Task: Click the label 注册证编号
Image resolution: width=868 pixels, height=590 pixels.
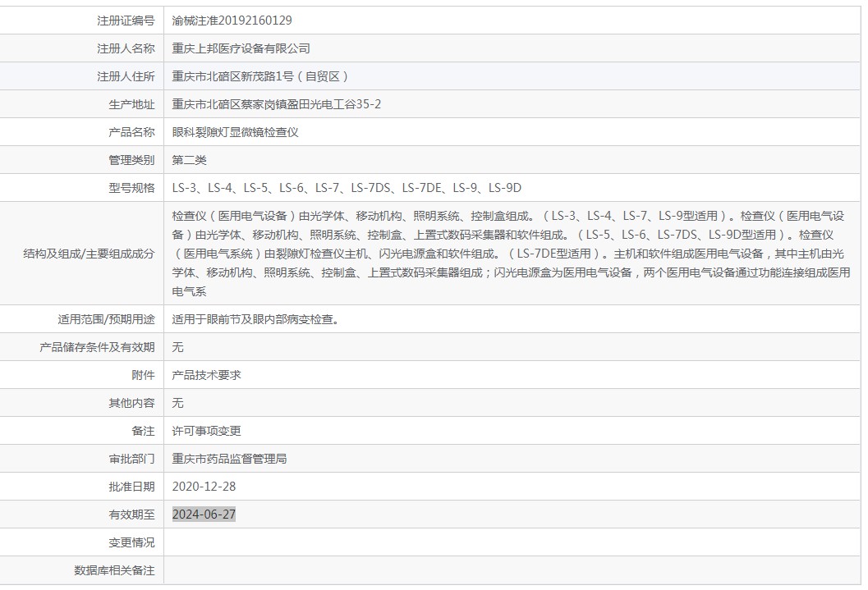Action: pyautogui.click(x=126, y=21)
